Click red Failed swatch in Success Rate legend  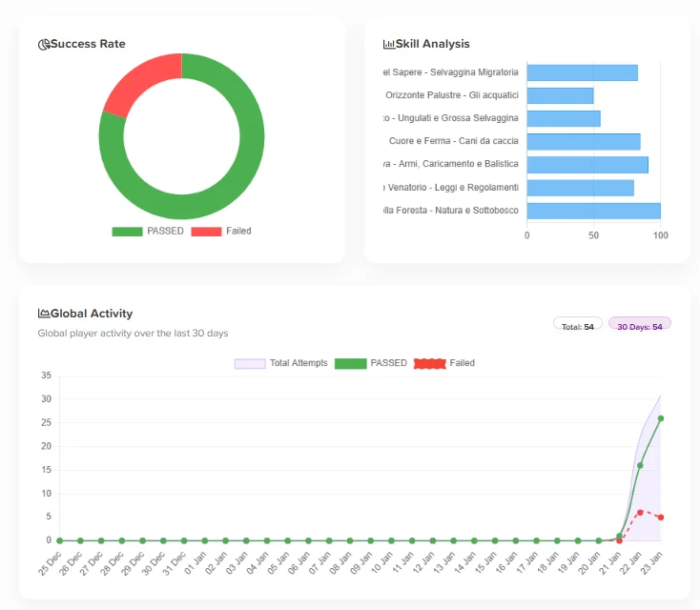point(206,232)
